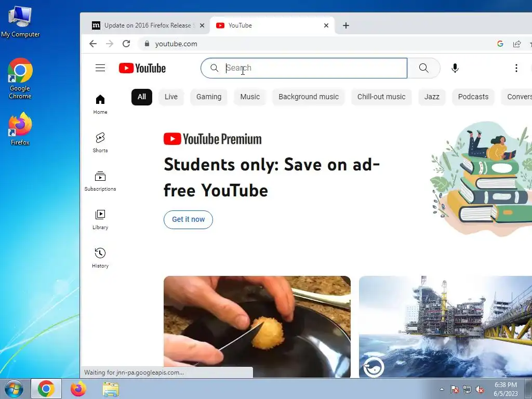Click the Google icon in address bar

500,44
